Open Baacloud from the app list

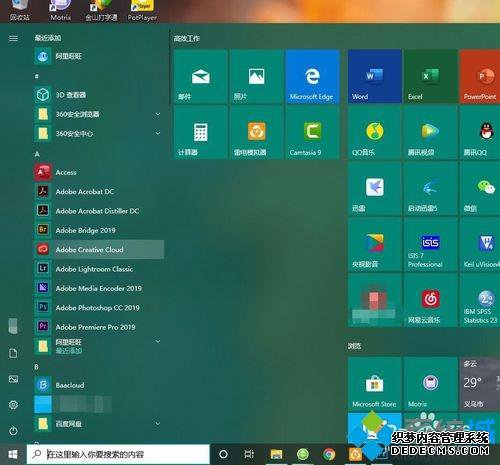[x=99, y=385]
